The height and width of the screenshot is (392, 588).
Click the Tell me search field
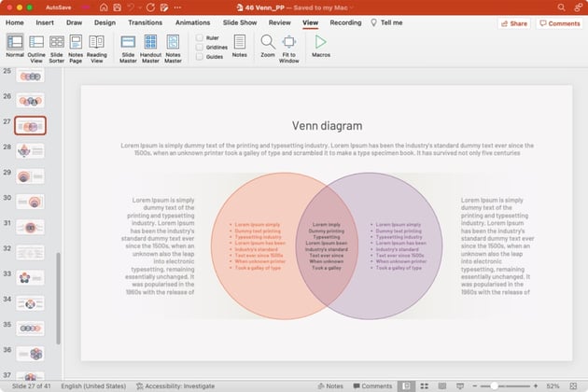point(391,22)
